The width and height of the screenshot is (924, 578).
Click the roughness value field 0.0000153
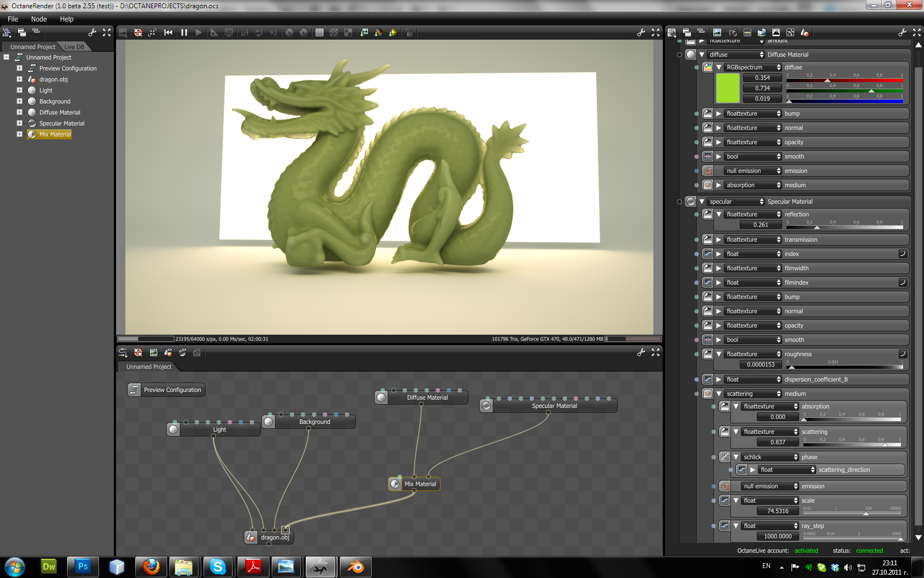coord(761,364)
